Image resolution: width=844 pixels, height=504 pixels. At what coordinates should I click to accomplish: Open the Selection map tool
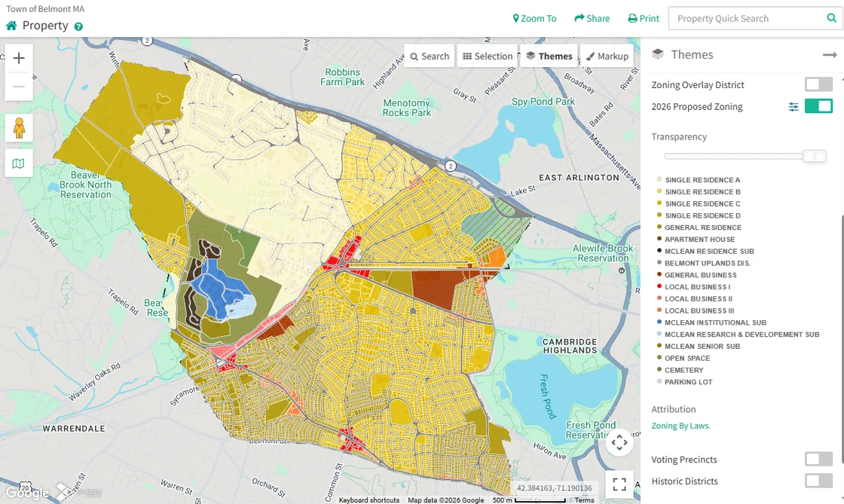[488, 56]
